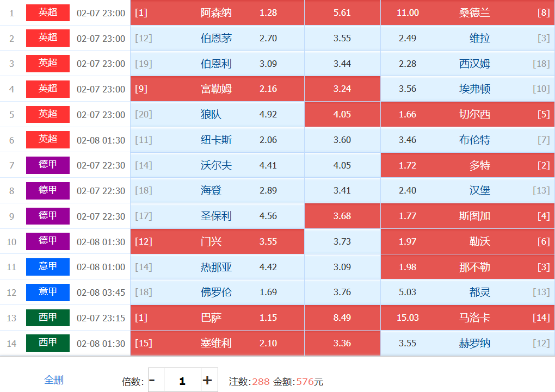The width and height of the screenshot is (555, 392).
Task: Deselect draw odds 3.68 for 圣保利 match
Action: [342, 216]
